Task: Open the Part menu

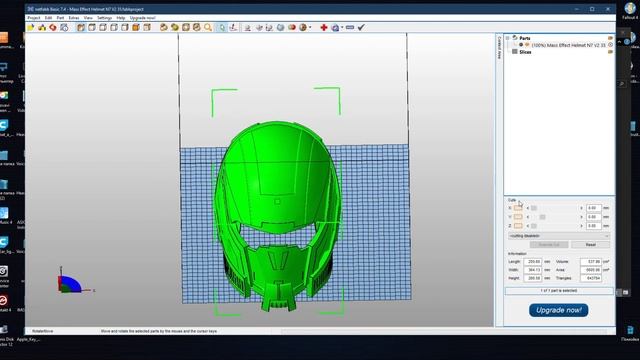Action: click(60, 18)
